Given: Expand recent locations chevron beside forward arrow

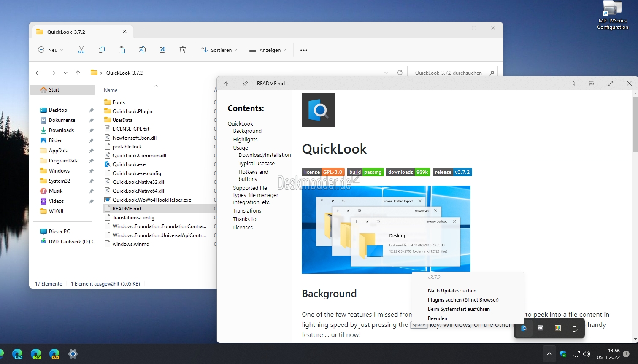Looking at the screenshot, I should coord(65,73).
